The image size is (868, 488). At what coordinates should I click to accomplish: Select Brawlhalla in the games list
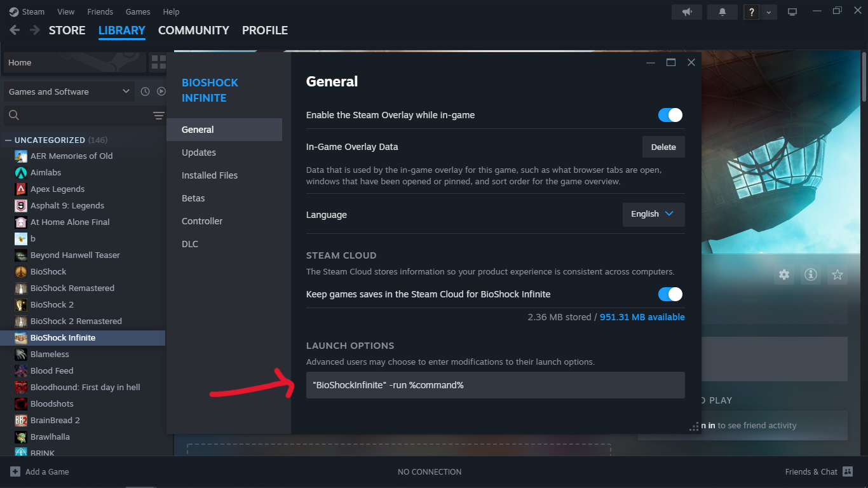pos(50,437)
